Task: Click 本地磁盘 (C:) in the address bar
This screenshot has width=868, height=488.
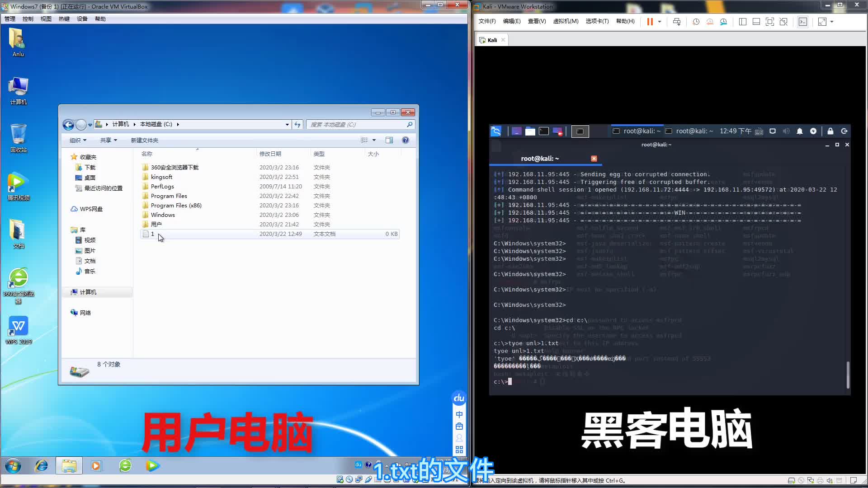Action: (156, 124)
